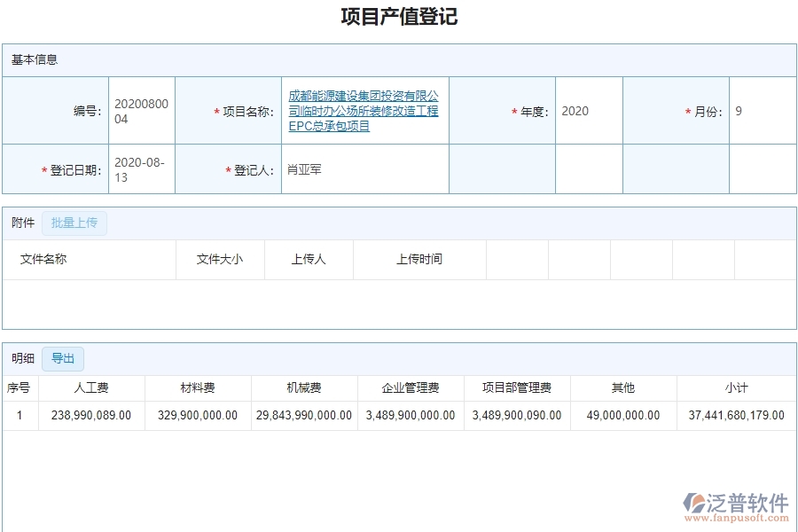
Task: Click the 附件 section header
Action: click(22, 223)
